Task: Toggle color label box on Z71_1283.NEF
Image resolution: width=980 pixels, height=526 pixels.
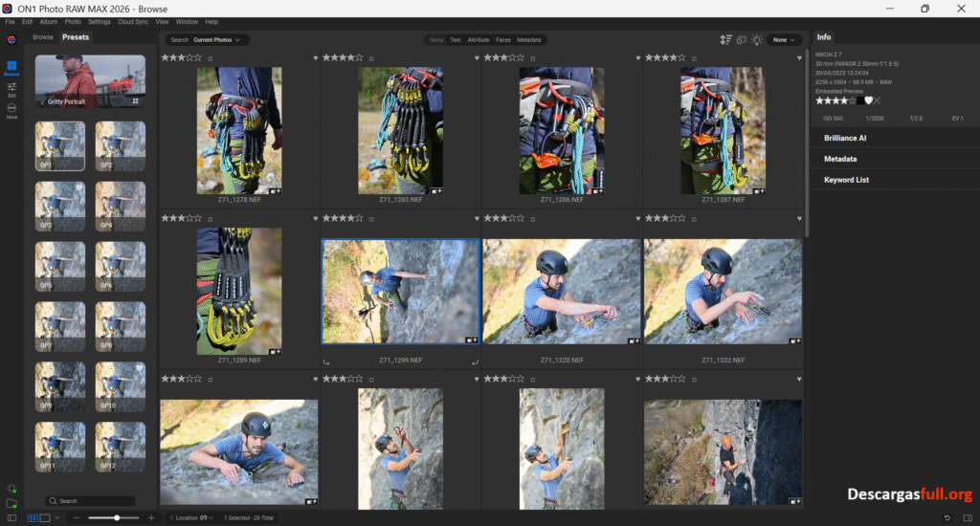Action: coord(371,58)
